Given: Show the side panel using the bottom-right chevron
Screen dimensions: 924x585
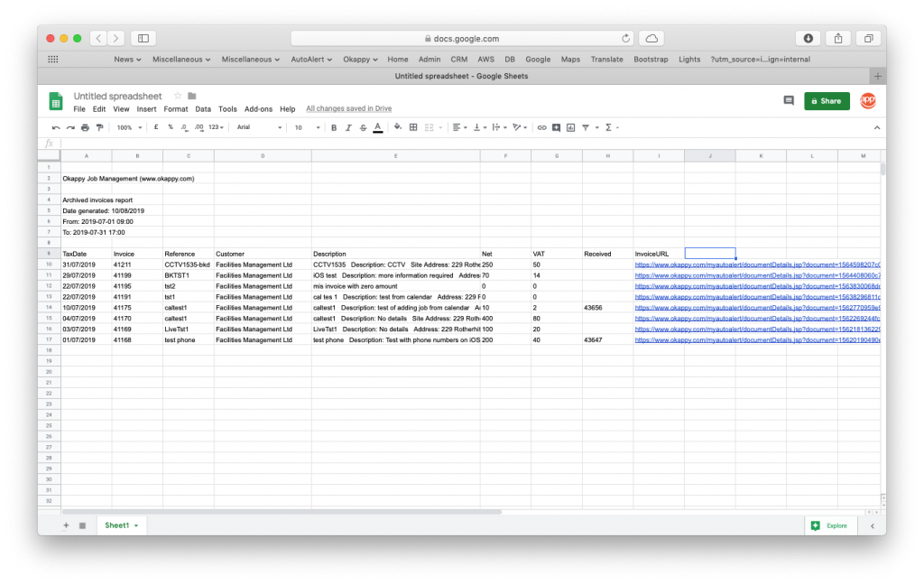Looking at the screenshot, I should point(873,526).
